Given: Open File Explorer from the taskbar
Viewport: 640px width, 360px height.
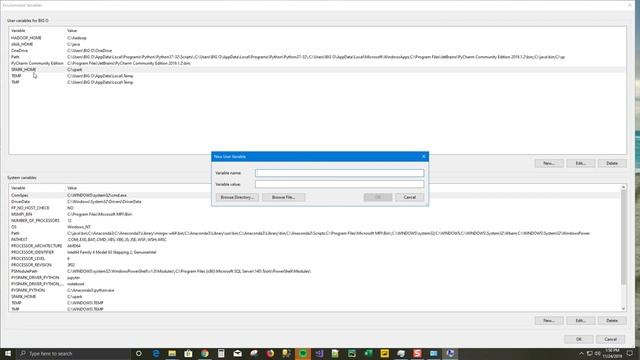Looking at the screenshot, I should (172, 353).
